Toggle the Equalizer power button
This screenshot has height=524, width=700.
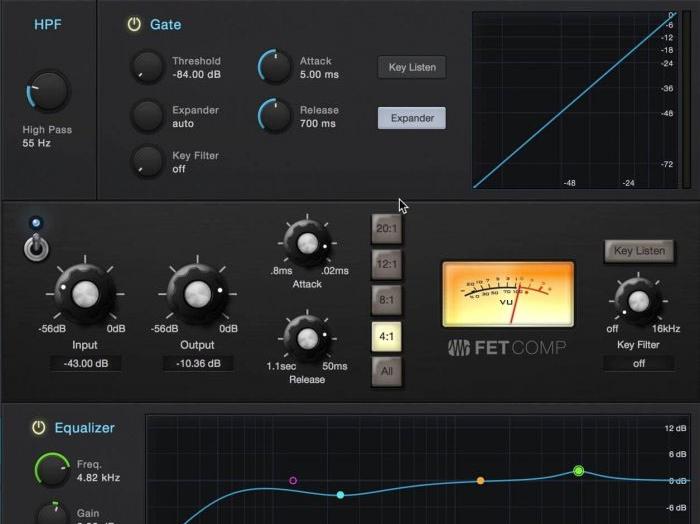(38, 428)
